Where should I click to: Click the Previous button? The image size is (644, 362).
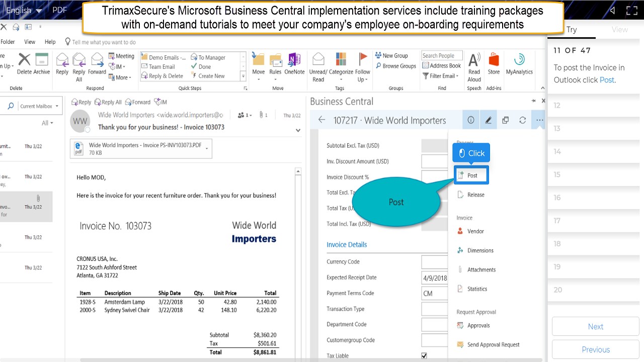click(596, 349)
